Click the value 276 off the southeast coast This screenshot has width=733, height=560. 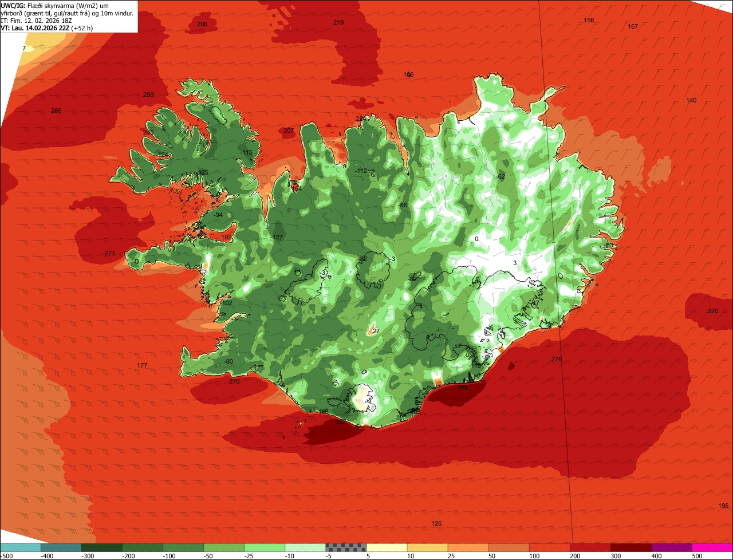tap(557, 359)
